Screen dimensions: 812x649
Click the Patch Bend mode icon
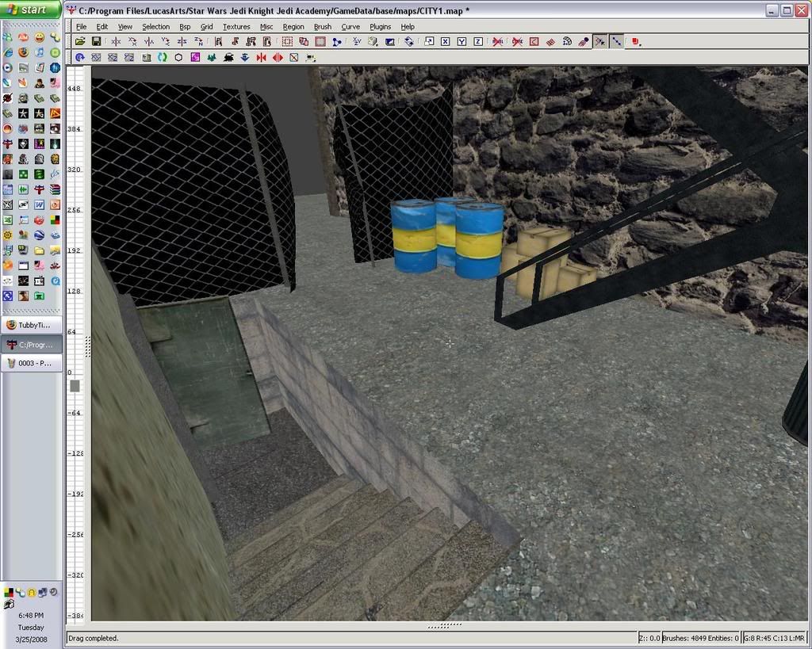(567, 41)
